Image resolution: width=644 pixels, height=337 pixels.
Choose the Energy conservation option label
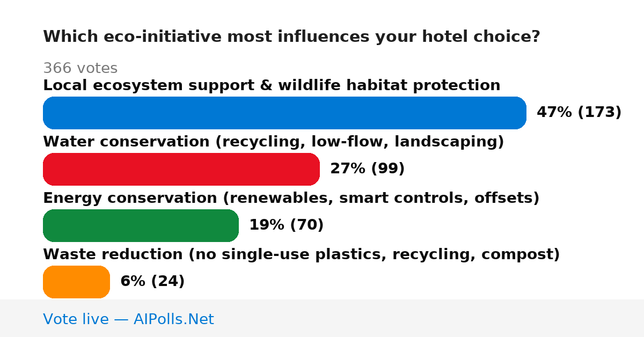291,199
